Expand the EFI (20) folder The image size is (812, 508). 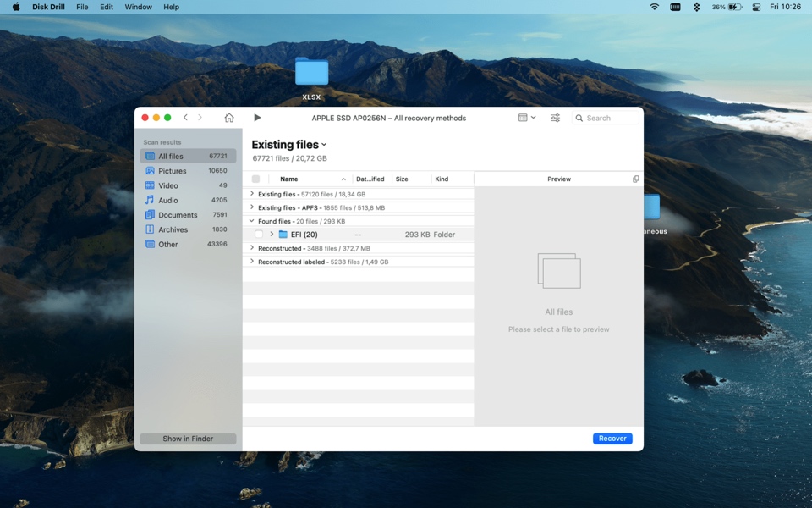coord(272,235)
